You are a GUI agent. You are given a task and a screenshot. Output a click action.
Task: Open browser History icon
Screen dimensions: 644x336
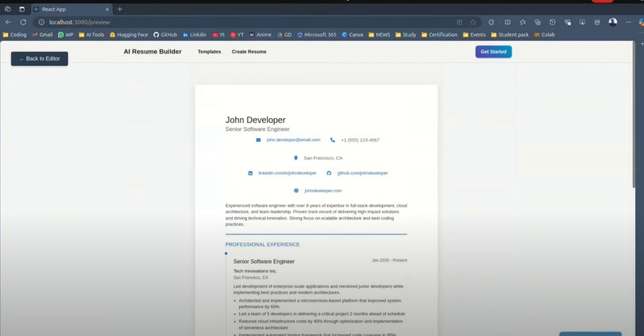click(552, 22)
